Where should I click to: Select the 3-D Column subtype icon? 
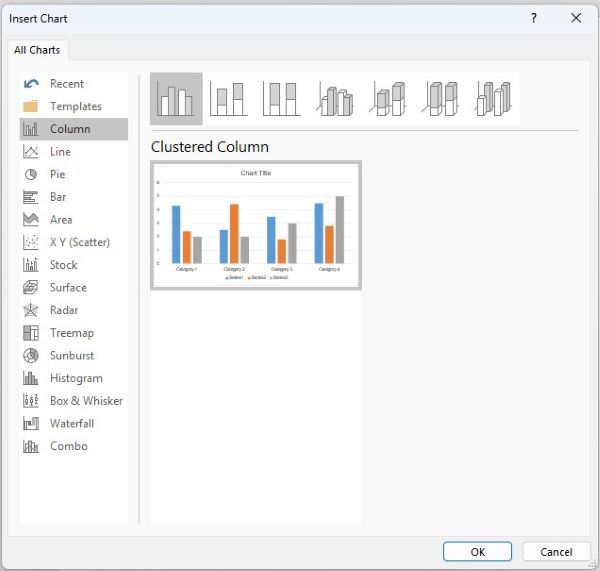click(493, 98)
